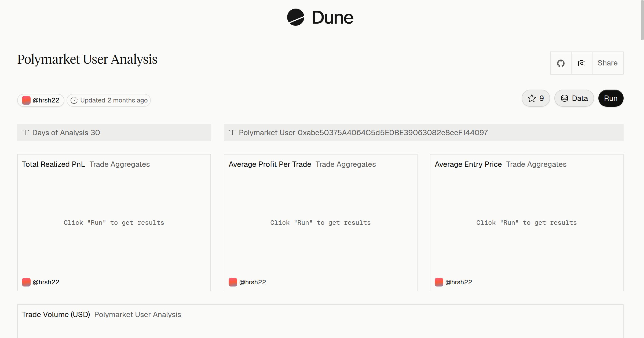Open Trade Aggregates link beside Average Profit Per Trade
Screen dimensions: 644x338
click(346, 164)
